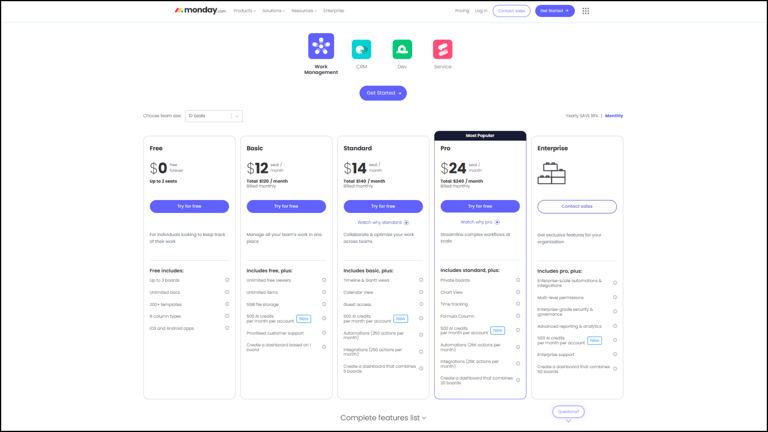
Task: Open the Questions? help bubble
Action: (568, 411)
